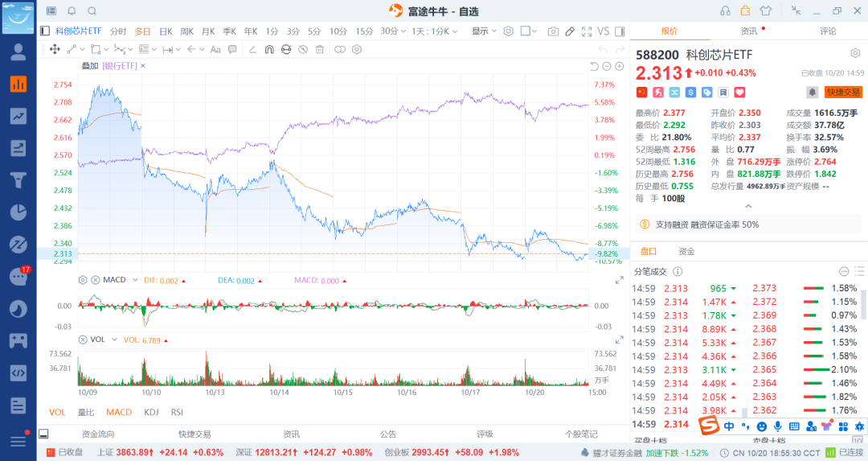Viewport: 868px width, 461px height.
Task: Open quote panel settings gear beside 科创芯片ETF
Action: coord(855,53)
